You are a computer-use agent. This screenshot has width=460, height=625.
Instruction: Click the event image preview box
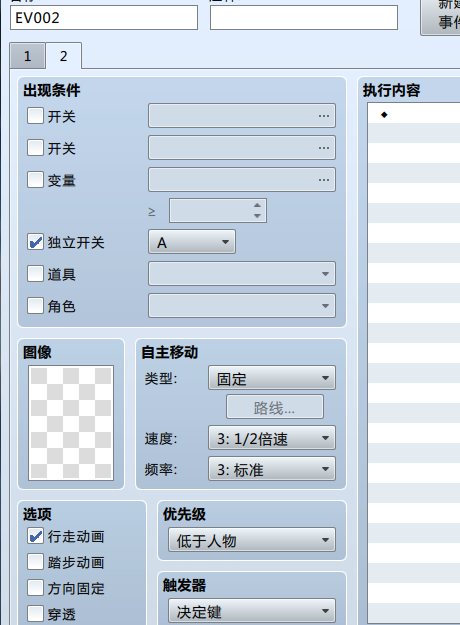point(71,423)
